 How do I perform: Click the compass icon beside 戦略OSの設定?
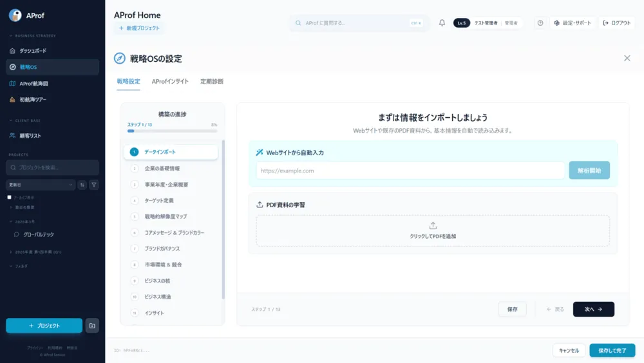[x=120, y=59]
